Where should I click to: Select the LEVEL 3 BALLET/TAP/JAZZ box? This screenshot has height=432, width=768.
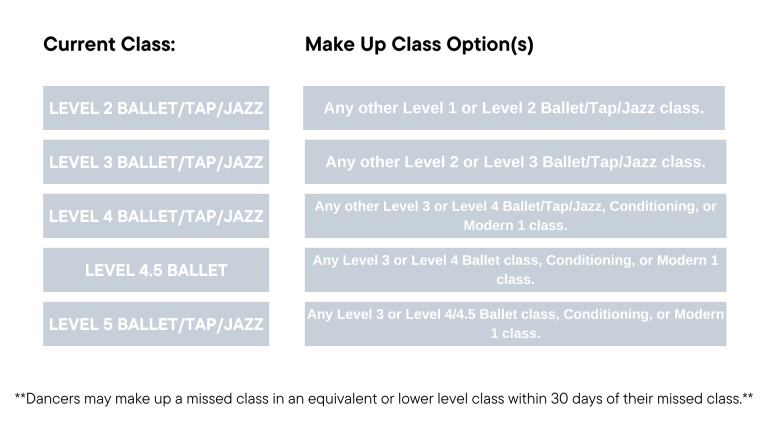(156, 162)
